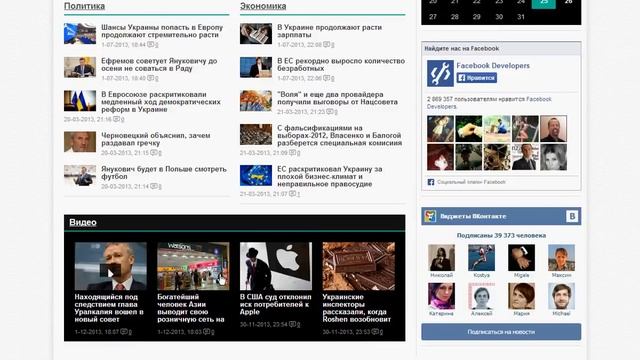The image size is (640, 360).
Task: Click comments icon under безработных article
Action: pos(327,78)
